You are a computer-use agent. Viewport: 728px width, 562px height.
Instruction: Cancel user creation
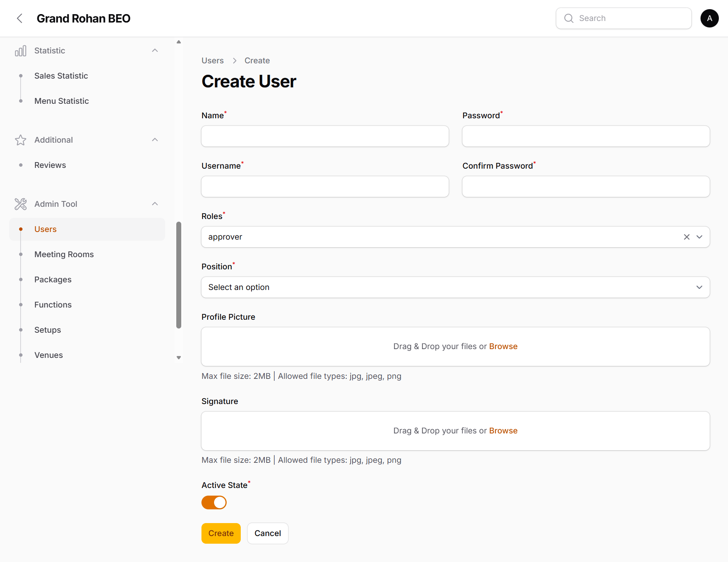click(x=267, y=533)
